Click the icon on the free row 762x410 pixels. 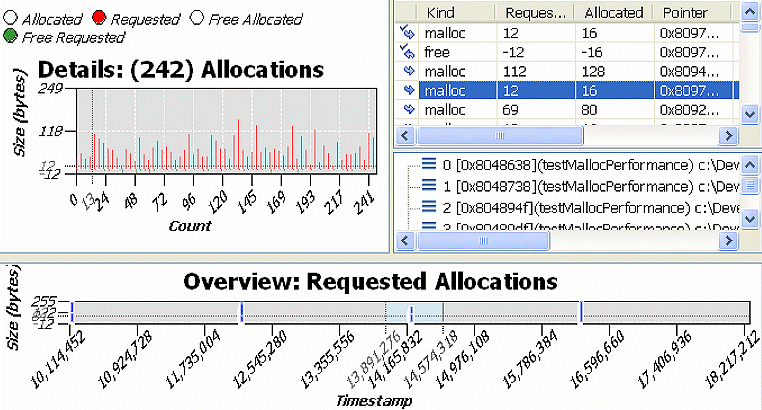407,52
